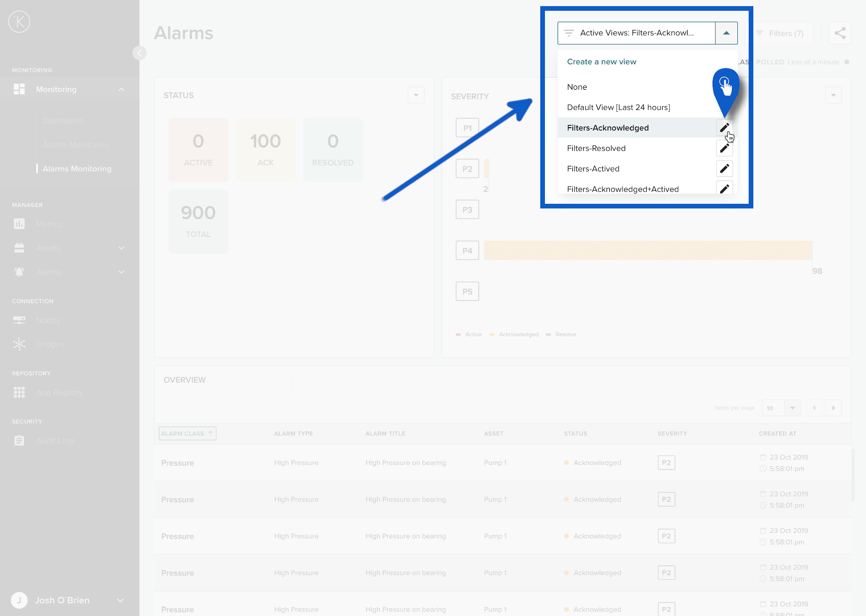Screen dimensions: 866x616
Task: Go to next page of alarms
Action: [833, 408]
